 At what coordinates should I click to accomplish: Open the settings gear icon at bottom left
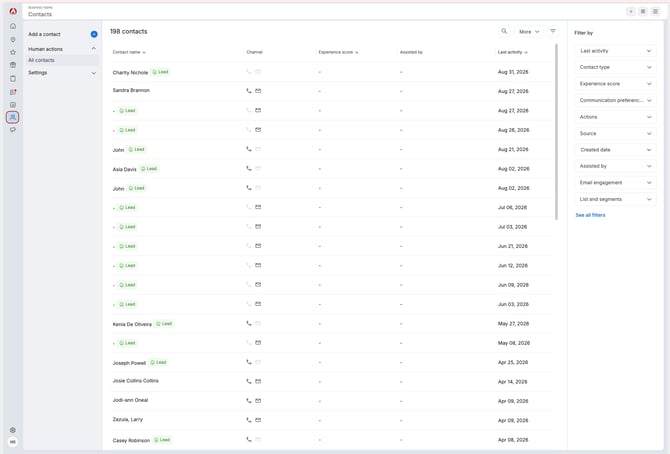tap(13, 430)
